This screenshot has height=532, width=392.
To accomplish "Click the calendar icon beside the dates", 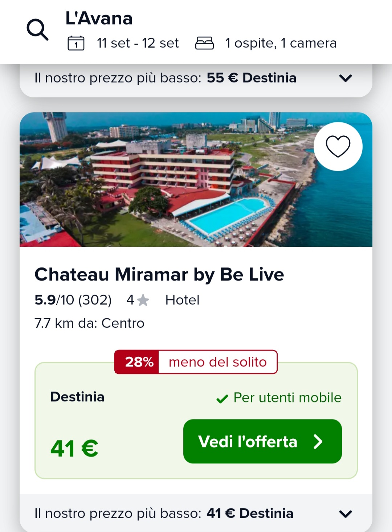I will 76,43.
